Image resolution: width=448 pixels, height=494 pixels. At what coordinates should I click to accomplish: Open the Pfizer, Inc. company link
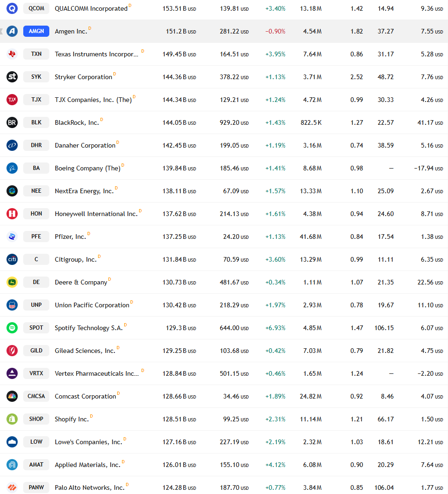71,237
